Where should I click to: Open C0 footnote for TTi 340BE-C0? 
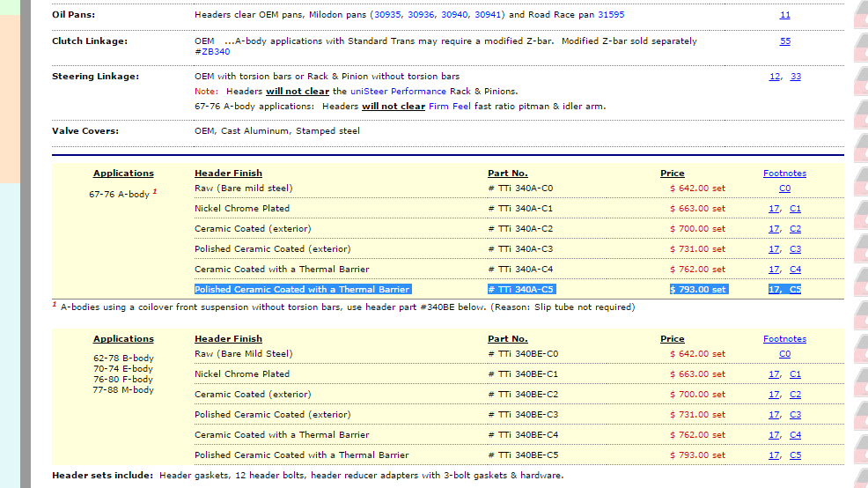785,354
